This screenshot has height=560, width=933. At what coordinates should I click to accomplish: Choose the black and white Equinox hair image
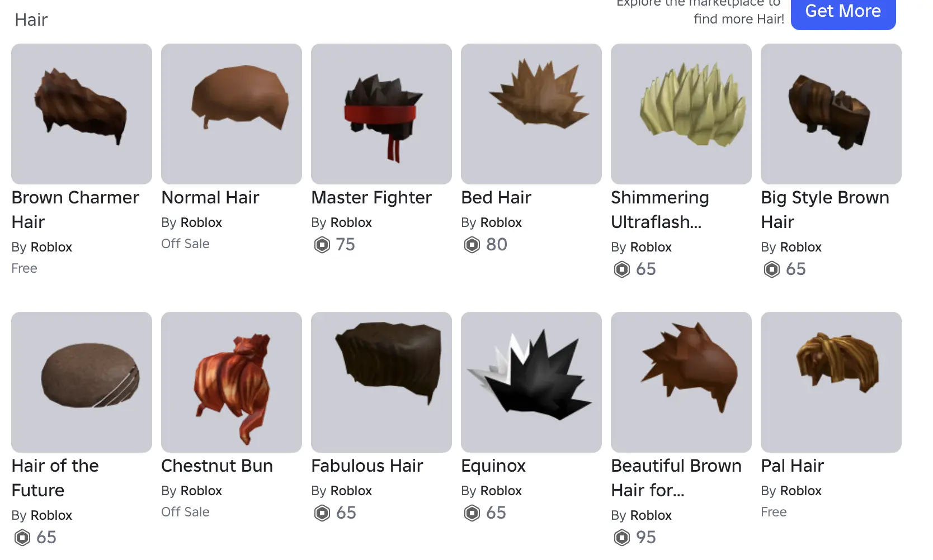(531, 382)
